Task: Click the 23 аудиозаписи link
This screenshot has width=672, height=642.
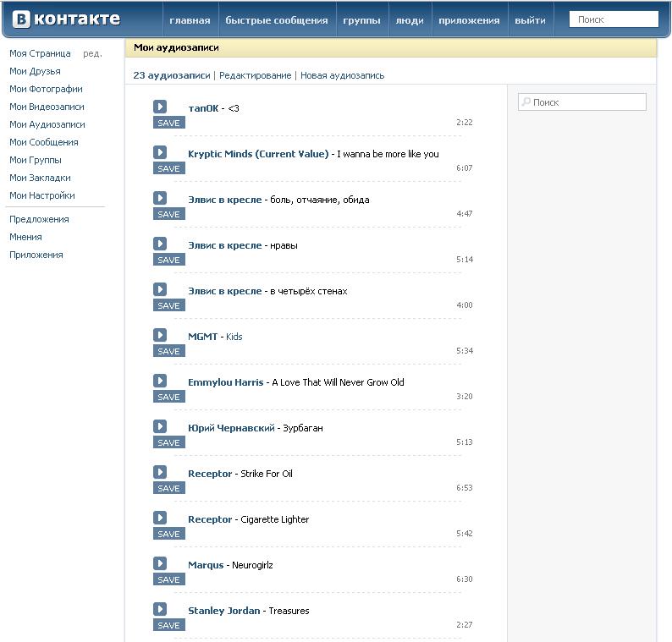Action: coord(172,75)
